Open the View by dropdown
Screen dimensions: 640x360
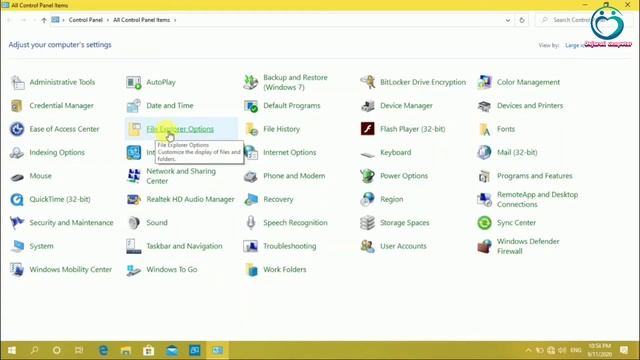(x=575, y=45)
